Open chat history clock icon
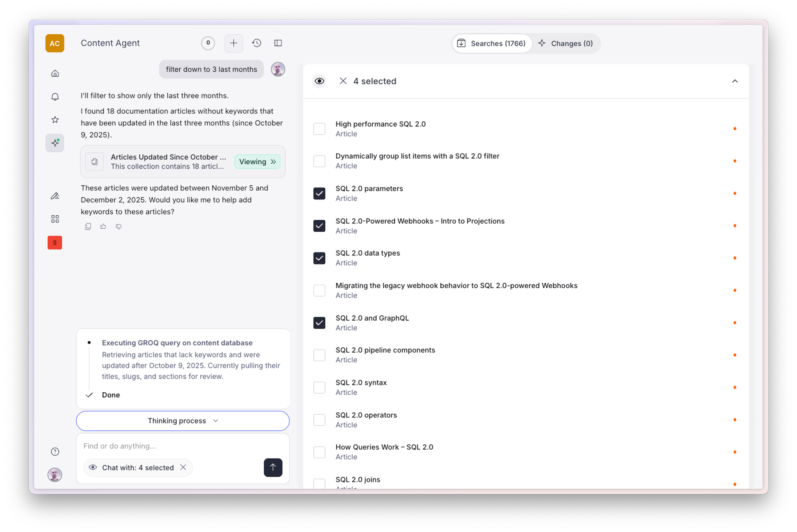This screenshot has height=532, width=797. point(257,43)
